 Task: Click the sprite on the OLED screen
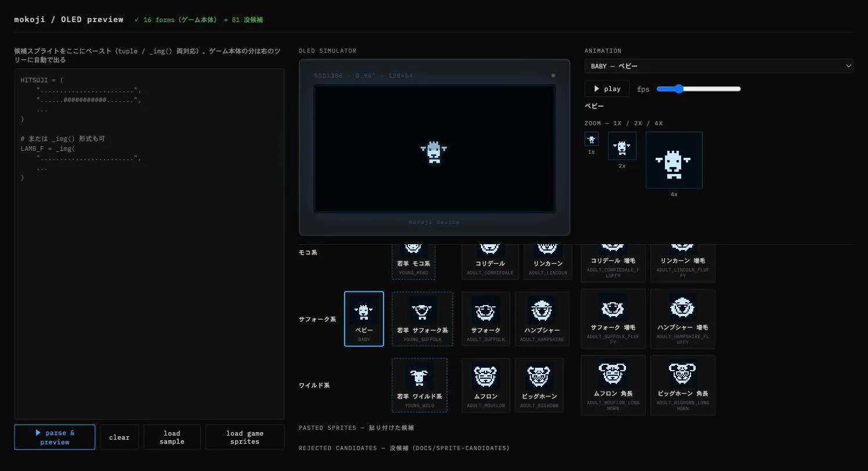pos(434,152)
